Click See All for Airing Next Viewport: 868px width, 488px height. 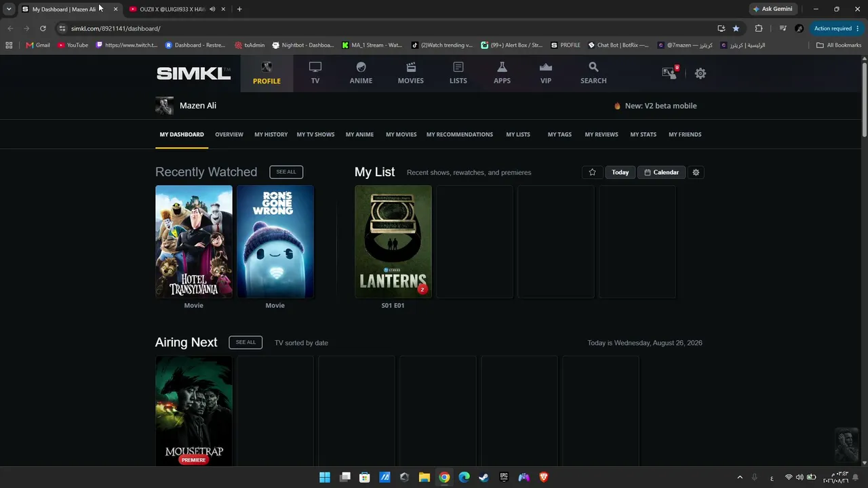coord(245,342)
